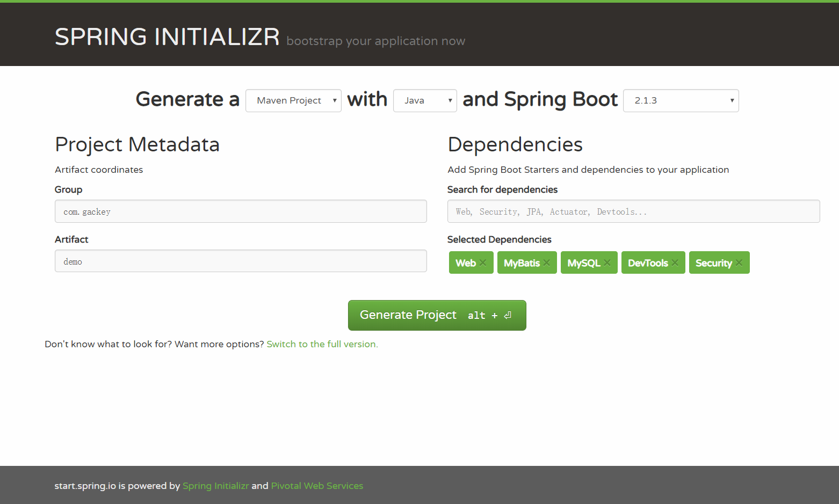839x504 pixels.
Task: Click the Generate Project button
Action: click(x=437, y=315)
